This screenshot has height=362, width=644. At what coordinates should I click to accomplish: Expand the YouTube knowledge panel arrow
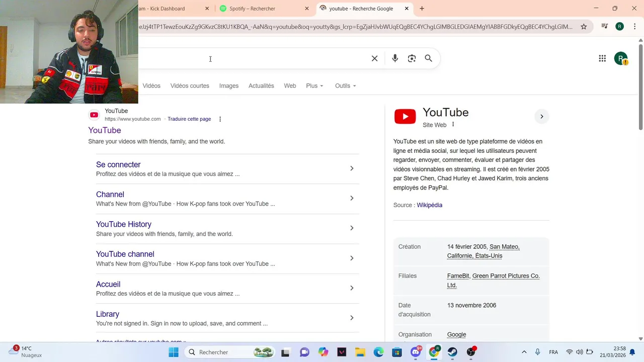click(541, 117)
